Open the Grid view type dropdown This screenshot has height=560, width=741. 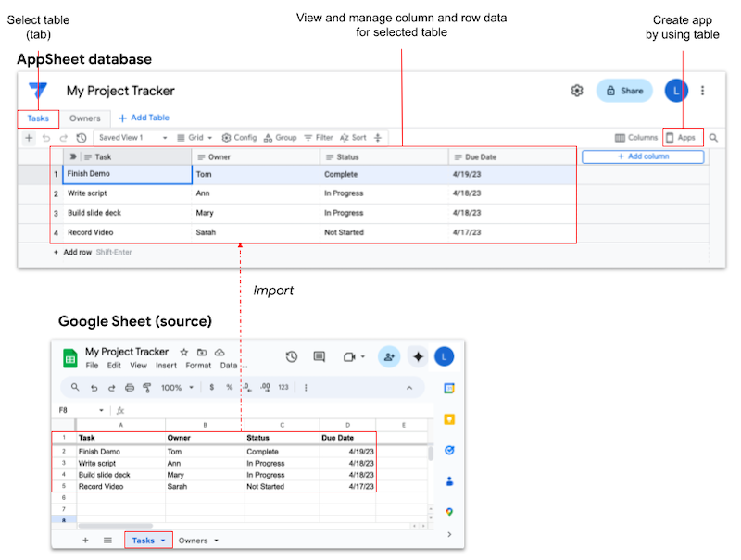[195, 138]
